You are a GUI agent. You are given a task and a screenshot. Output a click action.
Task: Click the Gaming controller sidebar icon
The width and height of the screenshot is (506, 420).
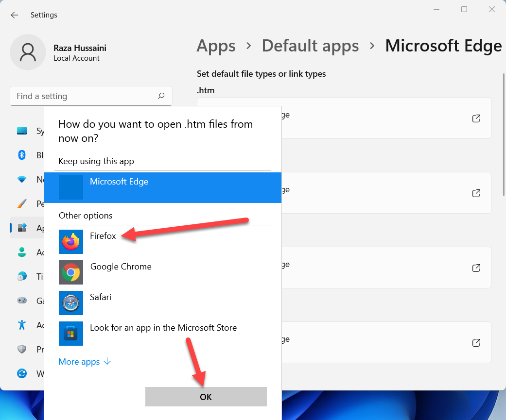[x=22, y=301]
